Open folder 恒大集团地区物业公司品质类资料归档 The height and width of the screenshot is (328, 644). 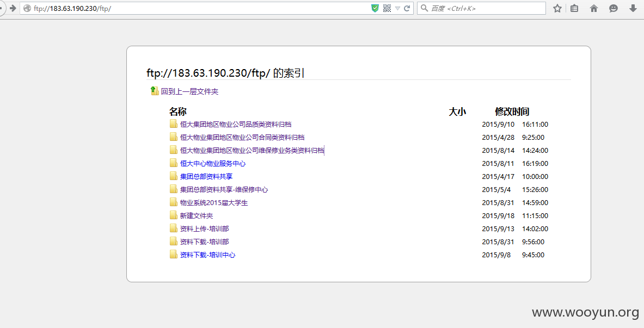236,125
